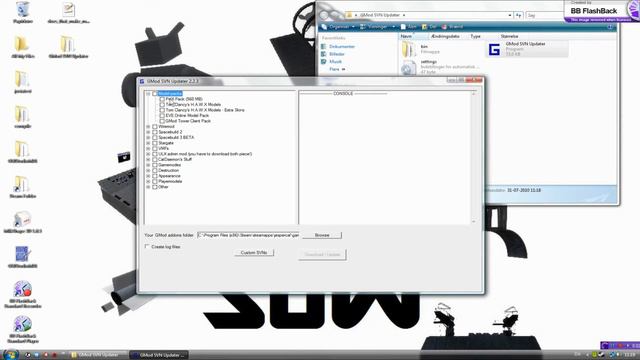Expand the Spacebuild 3 BETA tree node
The height and width of the screenshot is (360, 640).
(x=148, y=138)
